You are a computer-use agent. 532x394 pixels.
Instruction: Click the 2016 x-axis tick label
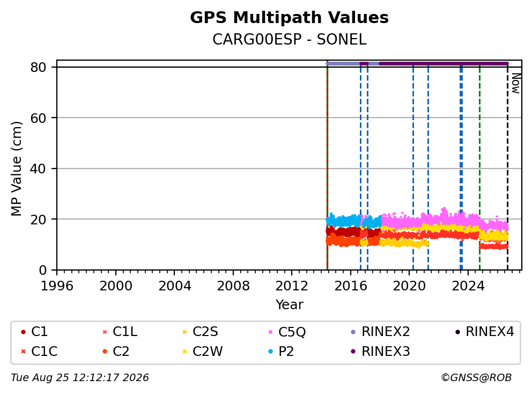click(x=351, y=286)
